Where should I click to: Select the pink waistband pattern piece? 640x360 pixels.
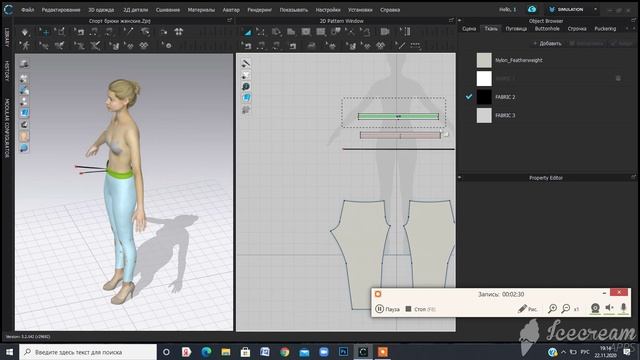pos(400,135)
